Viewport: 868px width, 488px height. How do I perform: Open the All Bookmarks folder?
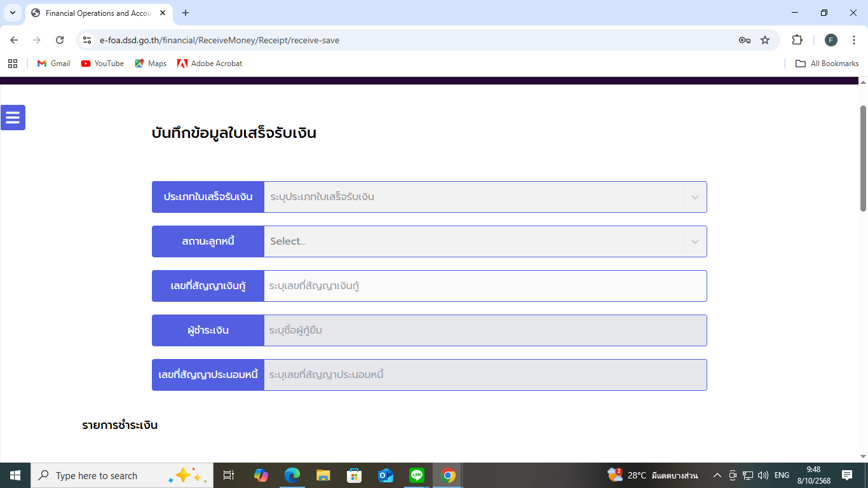827,64
